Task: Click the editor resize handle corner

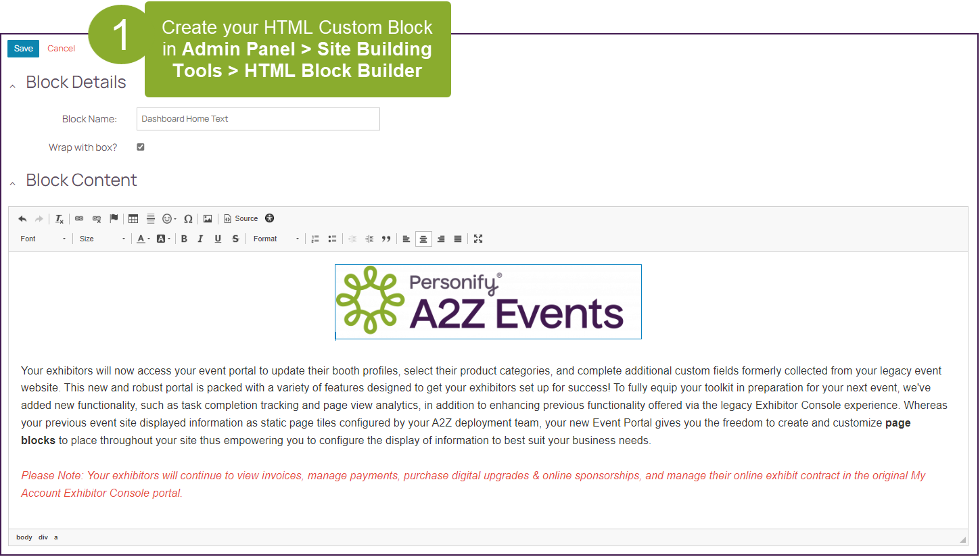Action: (x=963, y=539)
